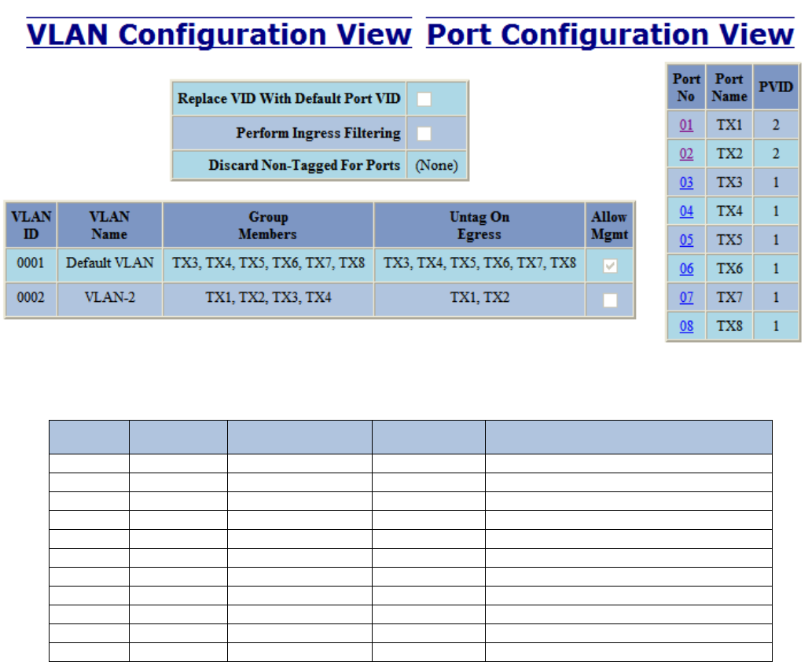812x662 pixels.
Task: Click the PVID column header
Action: tap(776, 87)
